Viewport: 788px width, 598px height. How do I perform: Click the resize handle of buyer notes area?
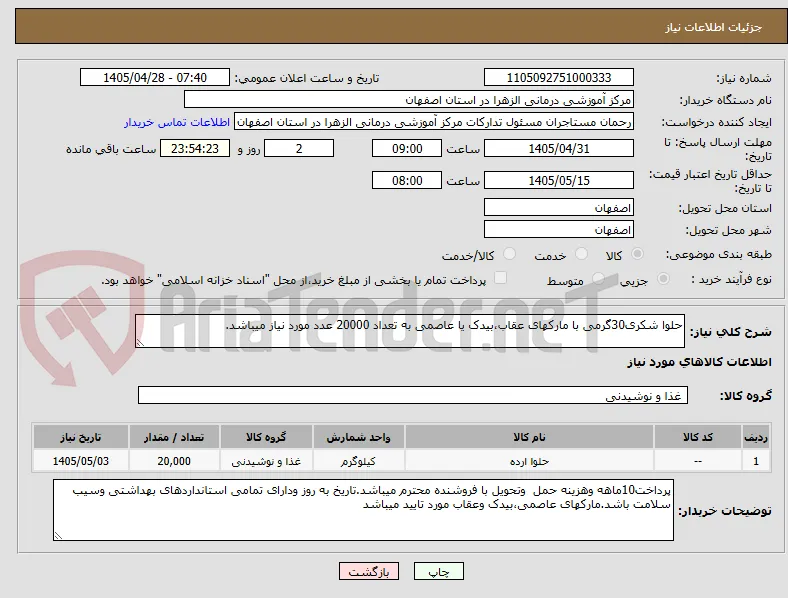(58, 536)
